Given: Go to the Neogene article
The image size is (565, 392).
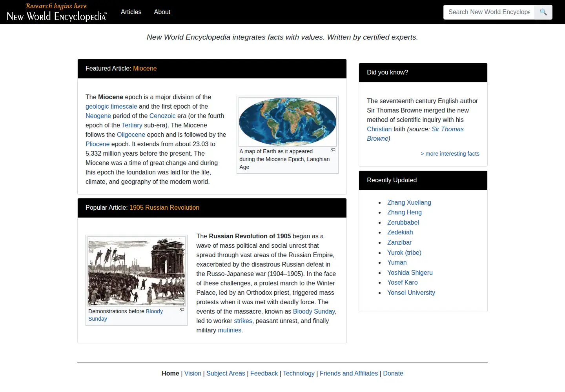Looking at the screenshot, I should pos(98,116).
